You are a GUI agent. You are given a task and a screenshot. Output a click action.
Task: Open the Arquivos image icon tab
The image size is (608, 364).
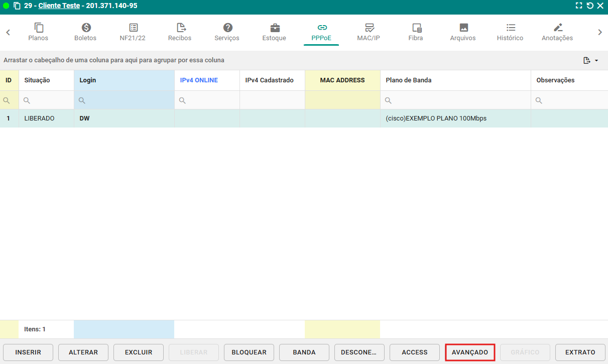[463, 28]
